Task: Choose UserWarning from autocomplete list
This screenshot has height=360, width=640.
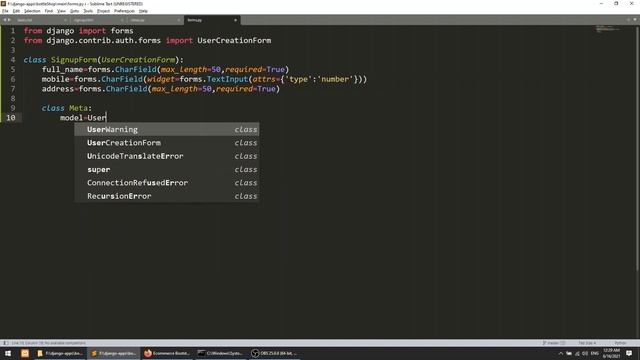Action: coord(167,129)
